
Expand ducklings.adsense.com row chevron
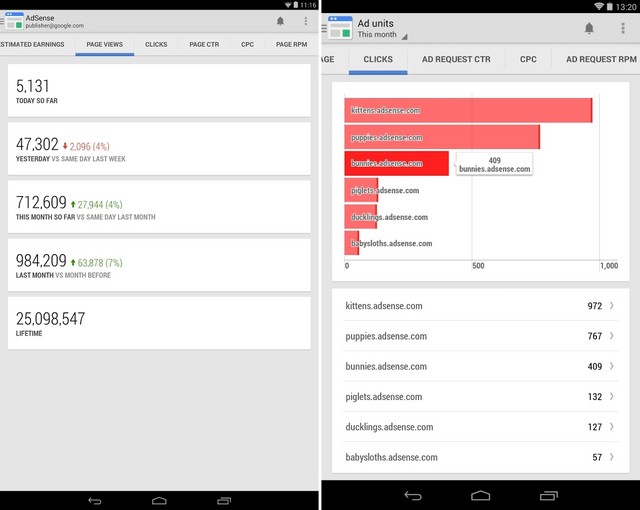tap(611, 426)
